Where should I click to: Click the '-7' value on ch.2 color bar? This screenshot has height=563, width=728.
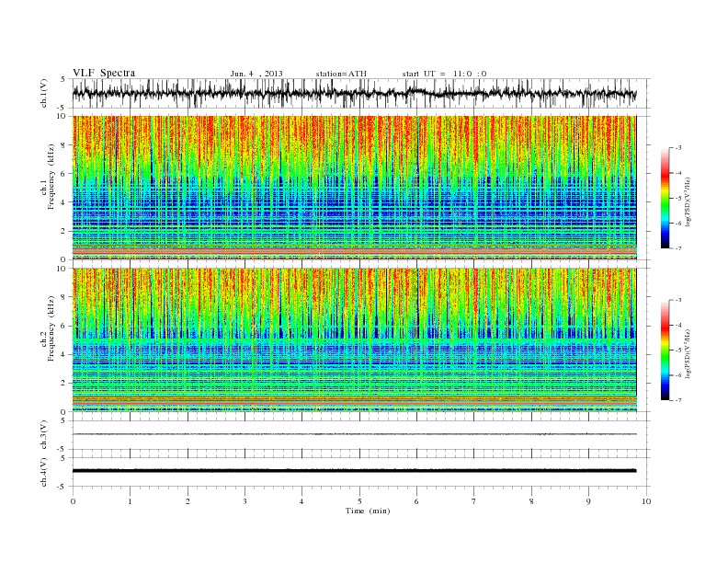[678, 400]
